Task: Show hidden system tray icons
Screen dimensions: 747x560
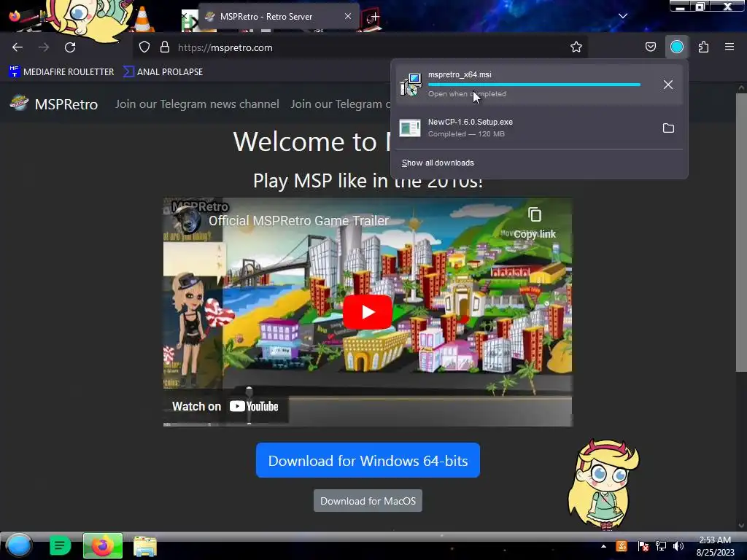Action: pos(603,546)
